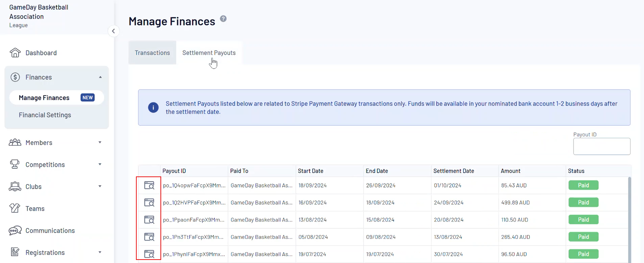
Task: Collapse the sidebar with chevron button
Action: 113,31
